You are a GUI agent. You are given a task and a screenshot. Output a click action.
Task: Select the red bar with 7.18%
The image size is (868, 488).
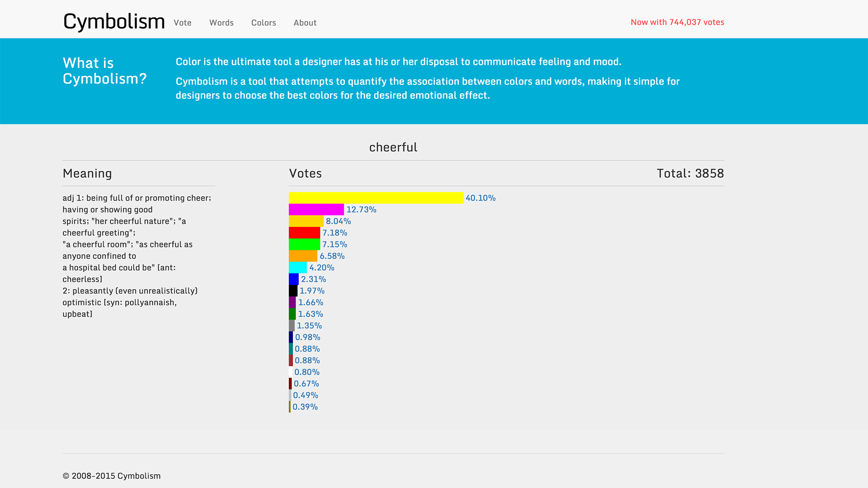(304, 233)
